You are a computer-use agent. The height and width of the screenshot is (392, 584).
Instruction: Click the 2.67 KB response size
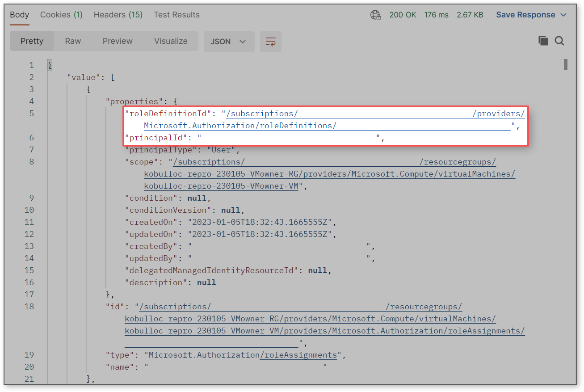(470, 15)
